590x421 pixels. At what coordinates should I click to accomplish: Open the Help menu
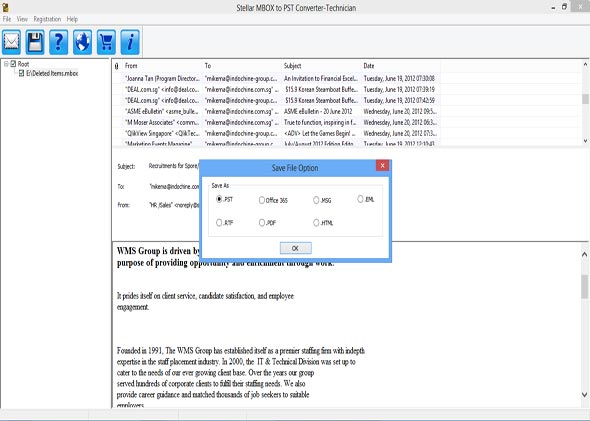tap(72, 19)
